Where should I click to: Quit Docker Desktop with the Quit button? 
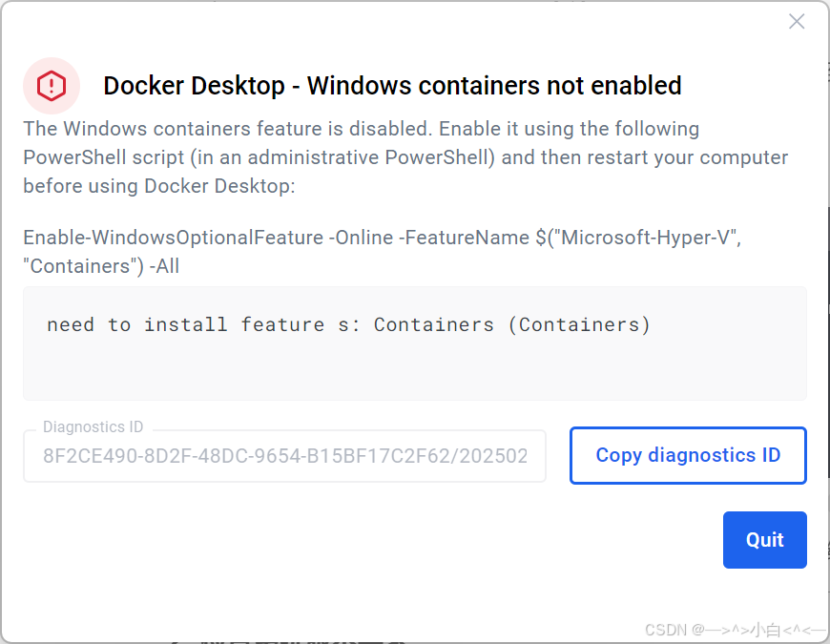point(764,540)
